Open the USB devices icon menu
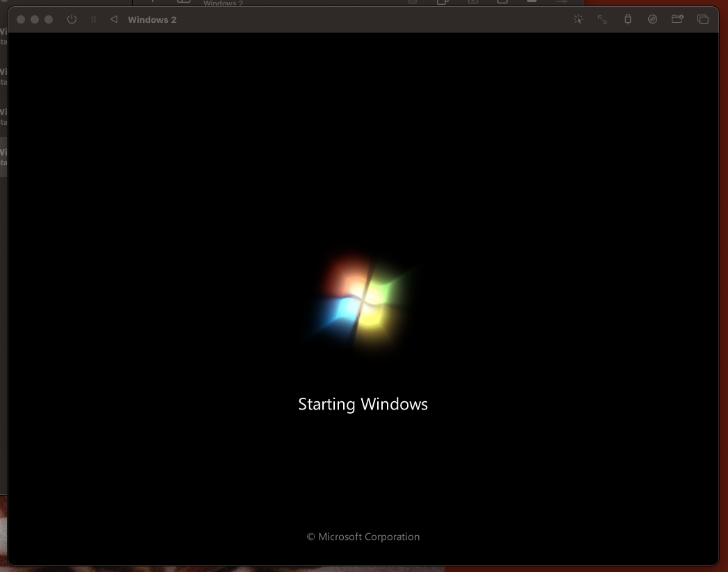This screenshot has height=572, width=728. [x=628, y=19]
